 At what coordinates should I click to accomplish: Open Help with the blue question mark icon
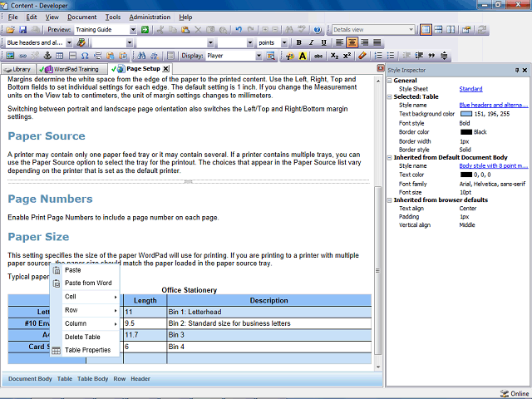point(318,30)
